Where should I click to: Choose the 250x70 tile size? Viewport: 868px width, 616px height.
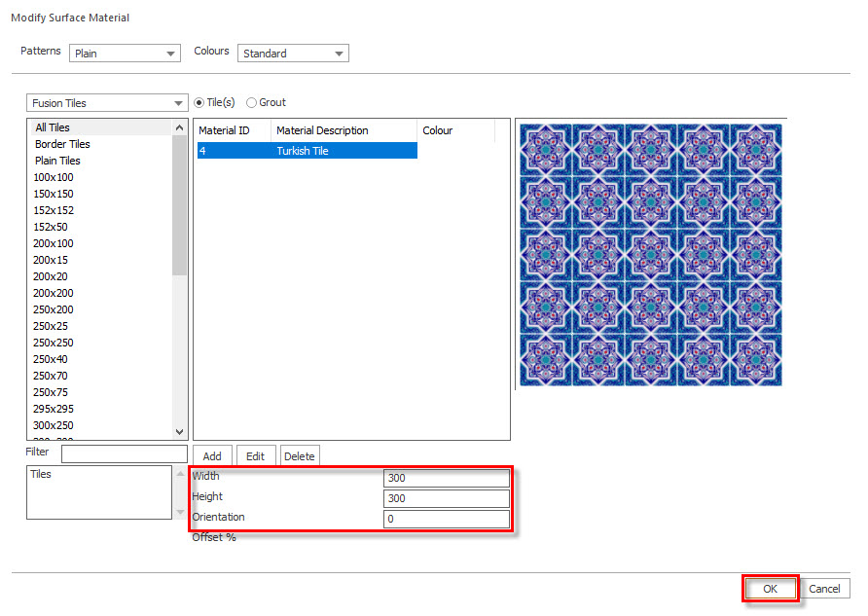51,376
